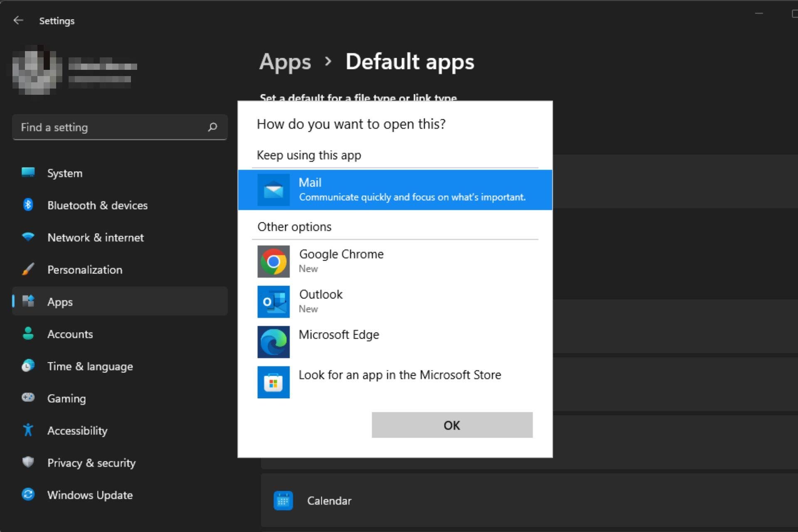This screenshot has height=532, width=798.
Task: Click the Google Chrome icon
Action: point(273,261)
